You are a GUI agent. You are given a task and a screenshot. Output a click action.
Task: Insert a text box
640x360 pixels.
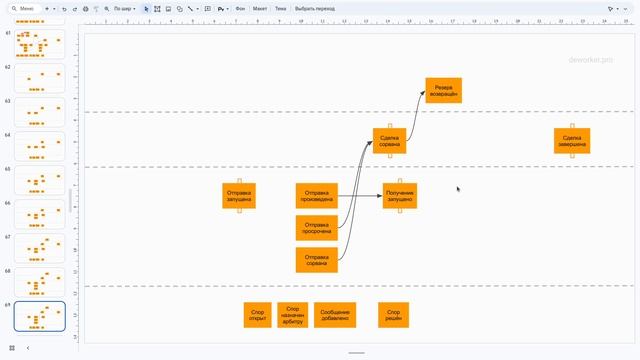point(157,9)
